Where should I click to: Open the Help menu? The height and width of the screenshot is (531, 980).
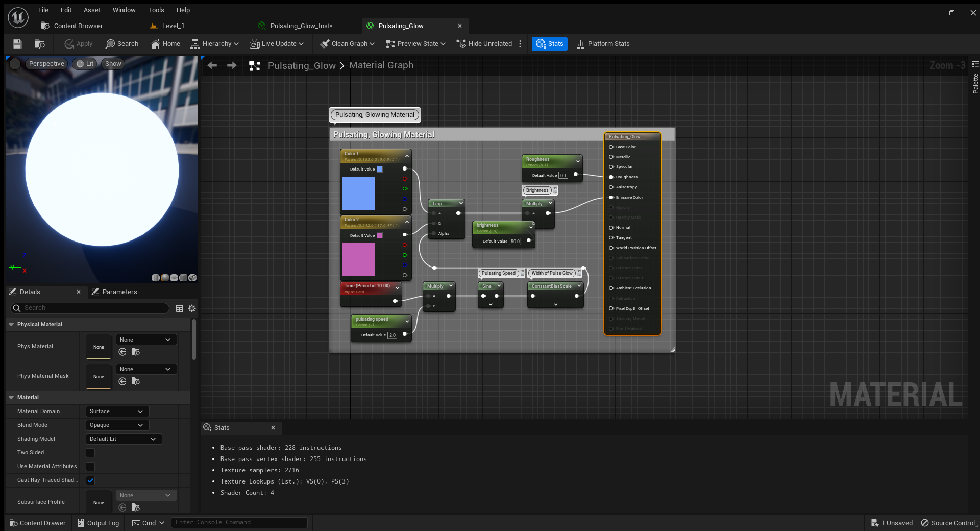point(183,10)
